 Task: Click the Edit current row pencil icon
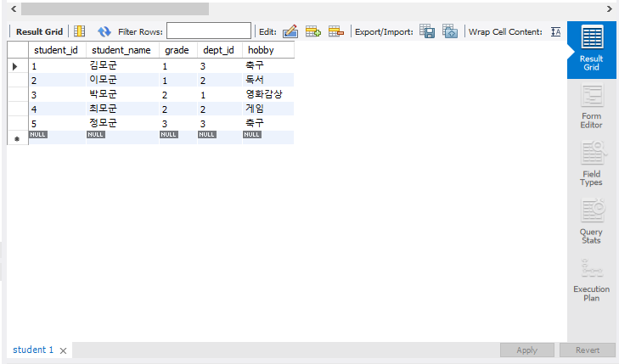290,31
